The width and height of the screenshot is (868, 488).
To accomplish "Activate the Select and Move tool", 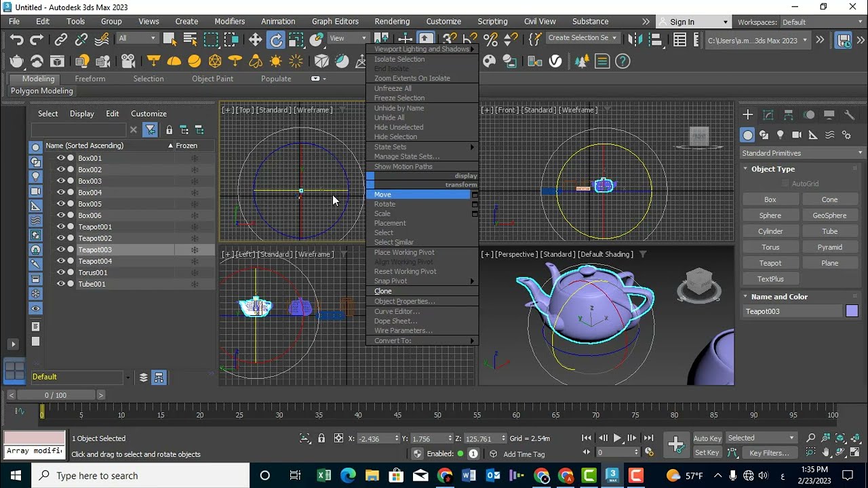I will pos(256,40).
